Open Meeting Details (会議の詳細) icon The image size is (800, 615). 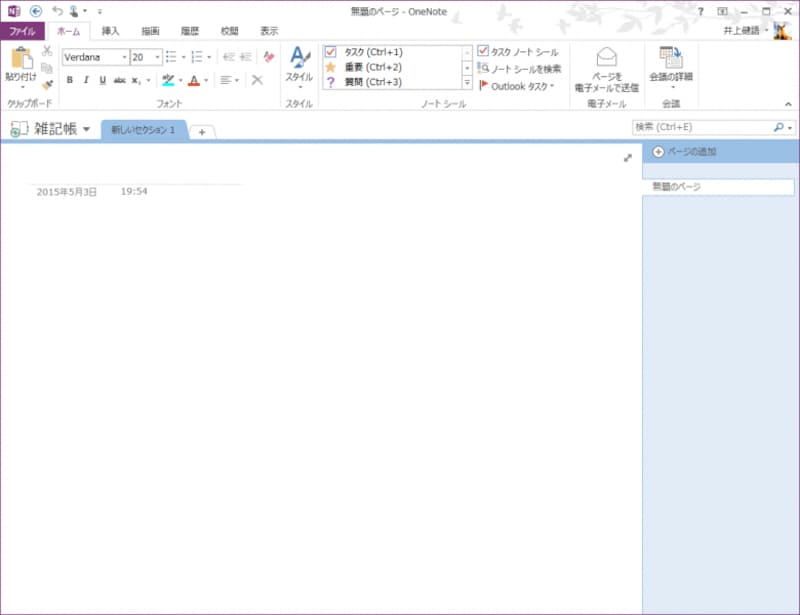click(x=670, y=58)
